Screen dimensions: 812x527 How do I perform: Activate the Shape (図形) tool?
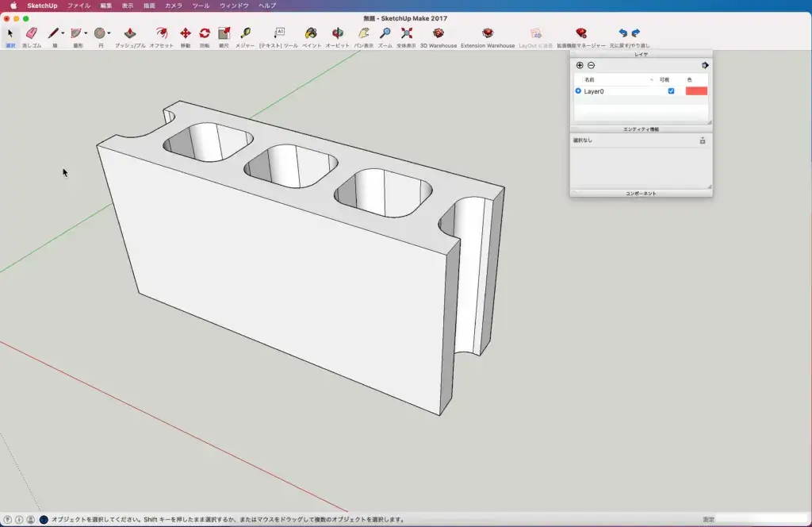pyautogui.click(x=76, y=33)
